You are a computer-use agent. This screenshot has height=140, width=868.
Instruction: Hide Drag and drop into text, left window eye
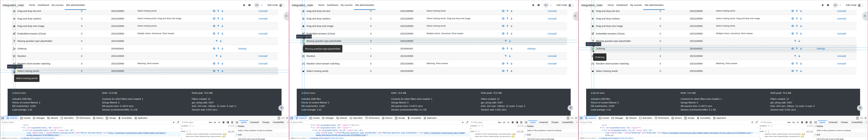[x=214, y=11]
